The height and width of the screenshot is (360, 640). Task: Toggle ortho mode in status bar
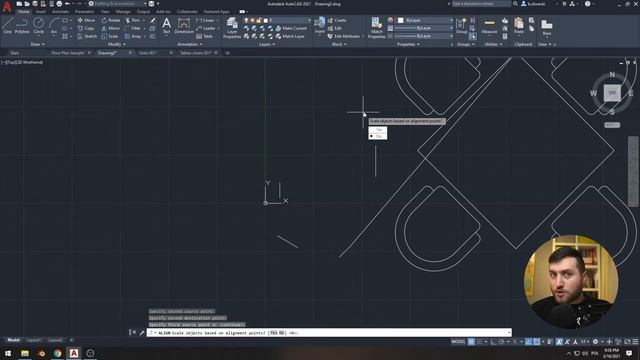tap(493, 342)
